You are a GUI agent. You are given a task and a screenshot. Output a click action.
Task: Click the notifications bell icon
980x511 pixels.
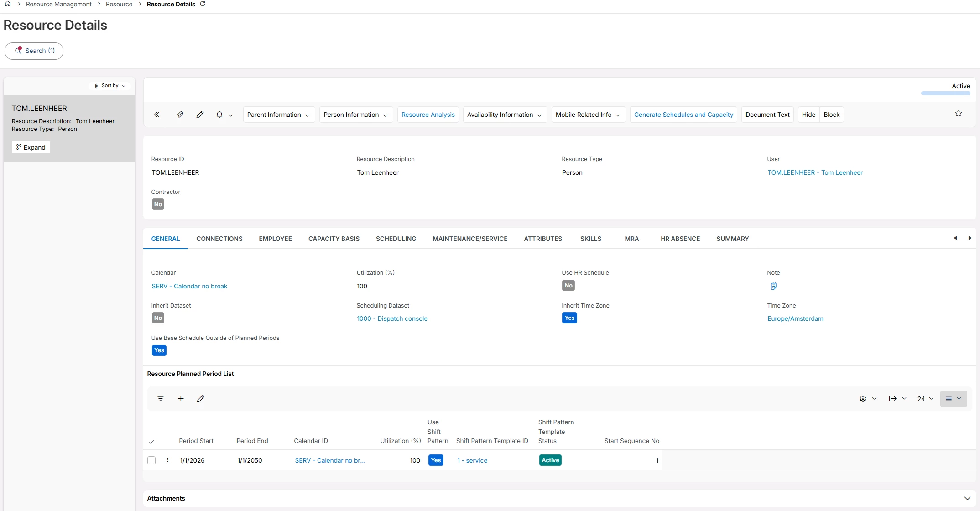(219, 115)
